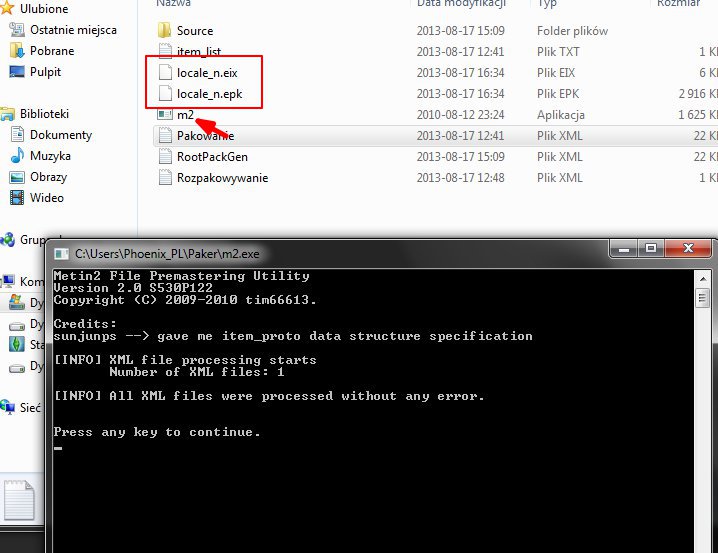Select the file name locale_n.eix
Viewport: 718px width, 553px height.
207,73
